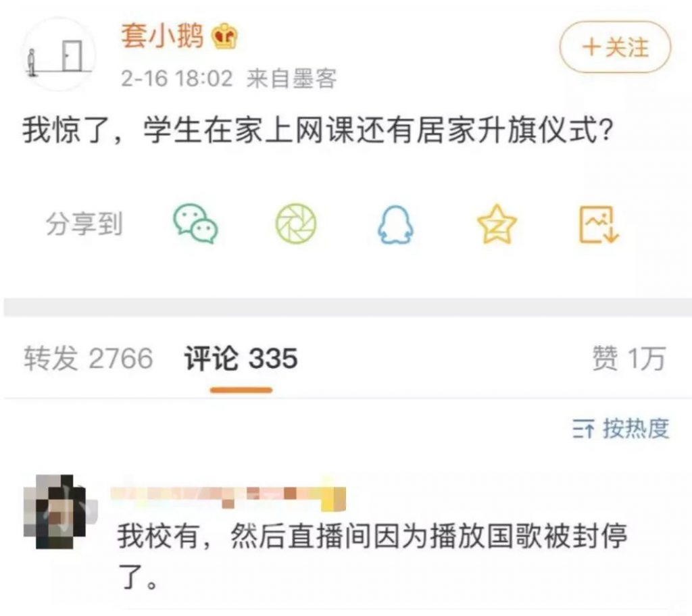Click the 2-16 18:02 timestamp
This screenshot has height=616, width=692.
(176, 78)
